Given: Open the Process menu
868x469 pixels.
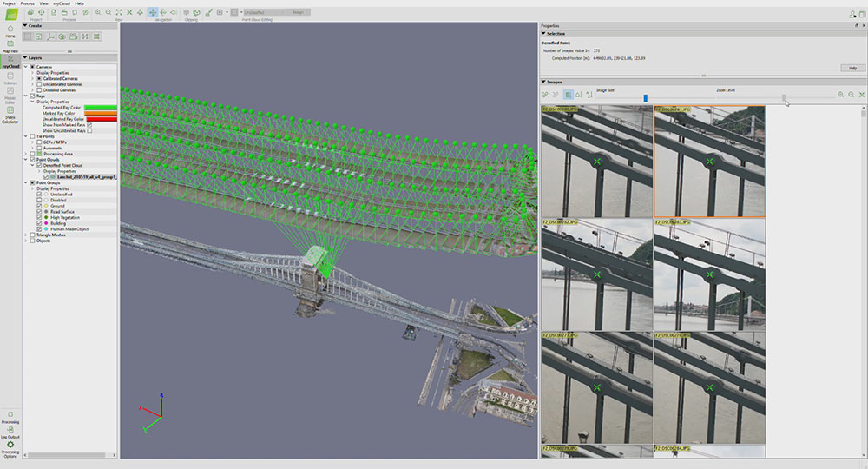Looking at the screenshot, I should pyautogui.click(x=27, y=3).
